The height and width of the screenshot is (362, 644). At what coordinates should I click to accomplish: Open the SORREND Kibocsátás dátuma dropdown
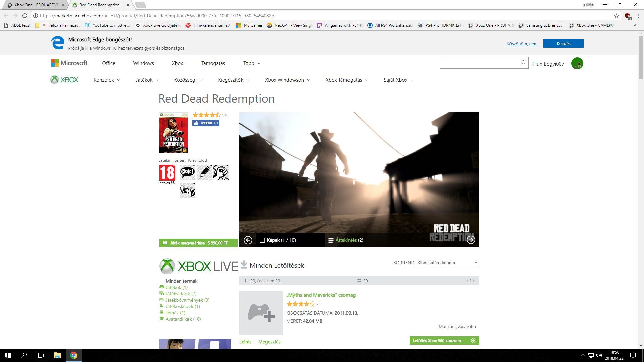click(447, 263)
